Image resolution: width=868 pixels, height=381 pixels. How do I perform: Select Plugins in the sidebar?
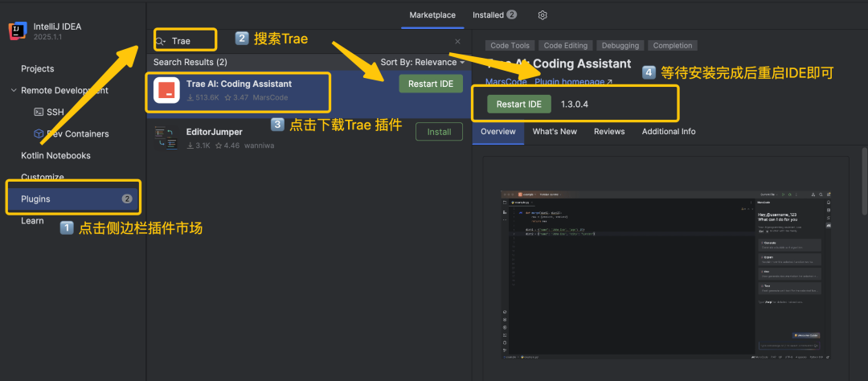72,199
